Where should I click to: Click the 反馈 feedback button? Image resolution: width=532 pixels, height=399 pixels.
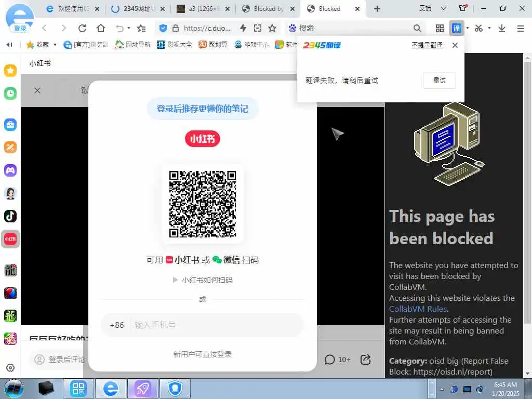pos(425,8)
